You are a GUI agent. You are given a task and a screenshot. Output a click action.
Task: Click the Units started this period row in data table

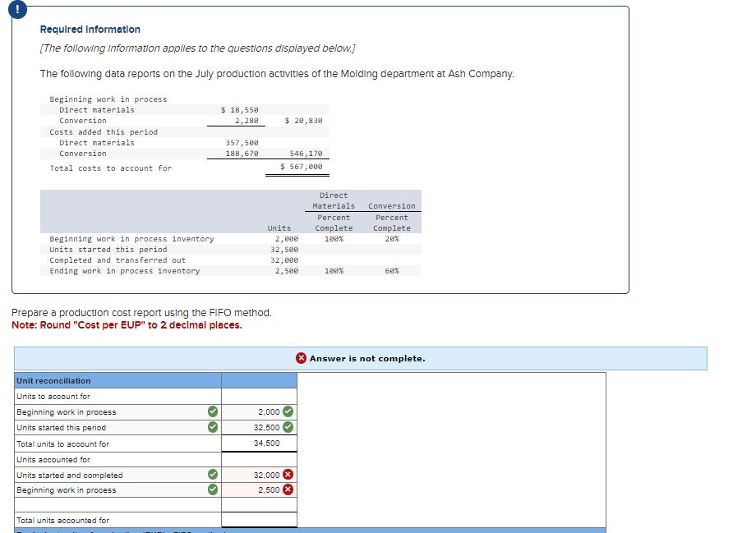231,250
